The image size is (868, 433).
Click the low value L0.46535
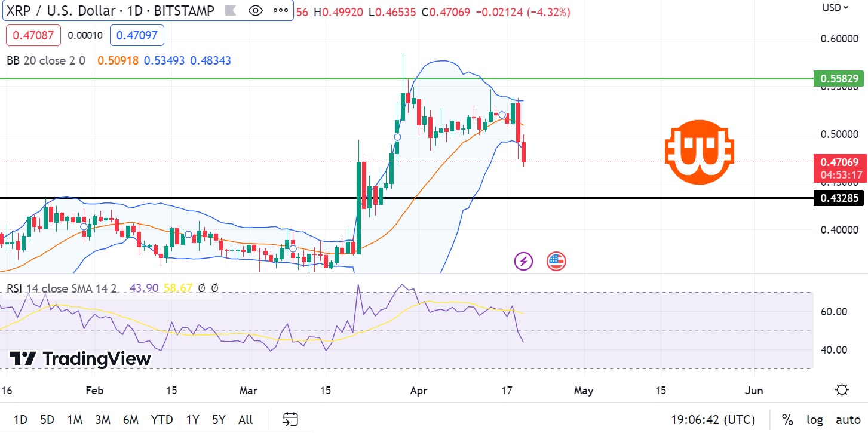coord(392,11)
